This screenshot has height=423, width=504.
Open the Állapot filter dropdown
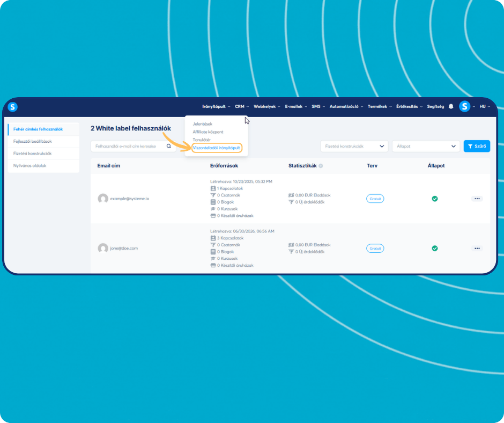426,146
